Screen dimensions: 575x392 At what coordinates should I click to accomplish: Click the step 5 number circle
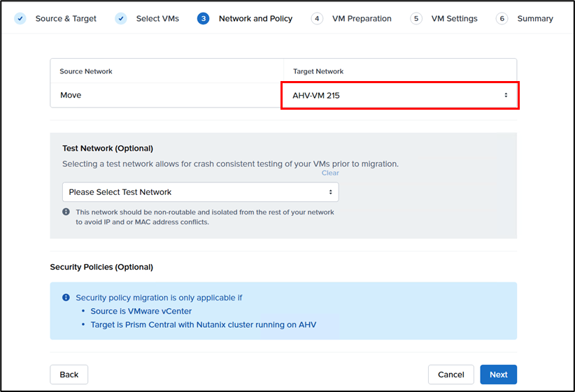tap(416, 18)
